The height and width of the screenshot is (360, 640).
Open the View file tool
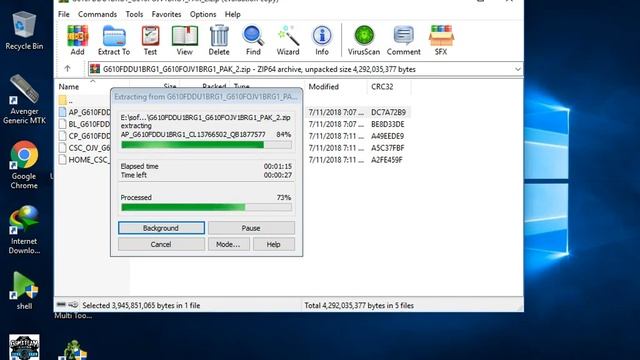pos(184,40)
